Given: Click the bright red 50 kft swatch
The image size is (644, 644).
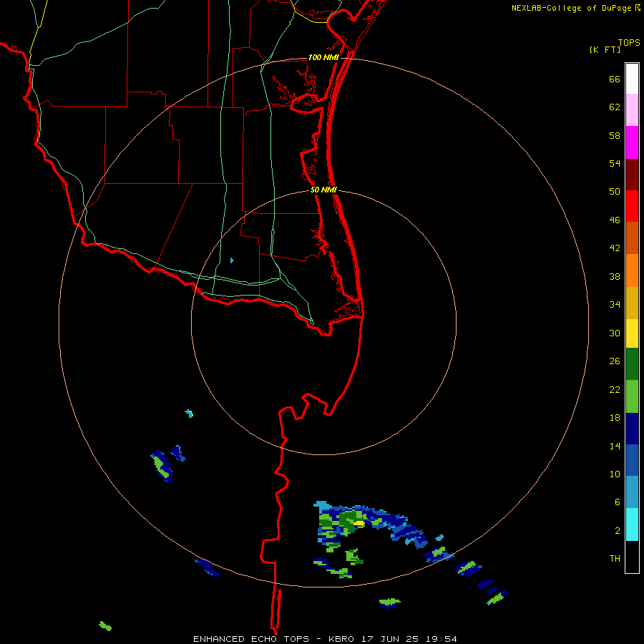Looking at the screenshot, I should 632,206.
